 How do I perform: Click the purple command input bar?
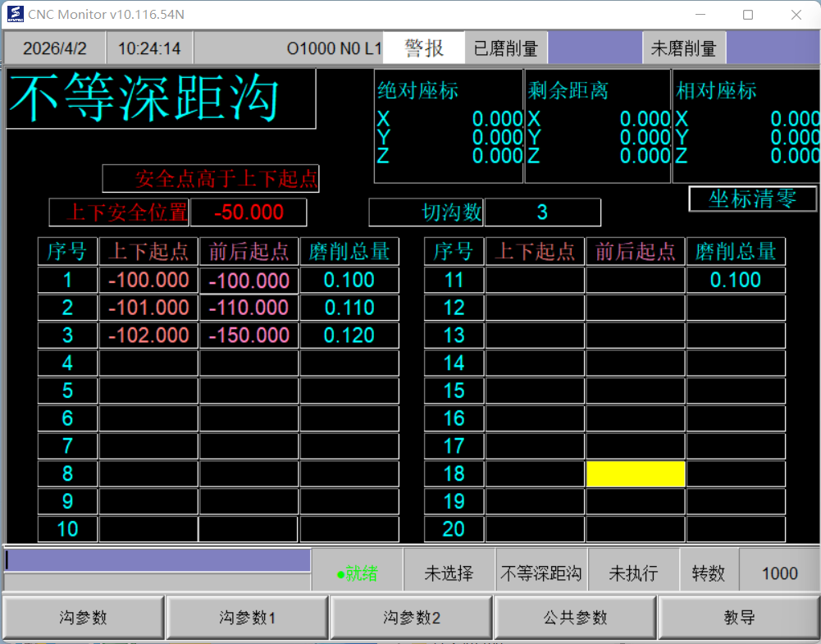pos(157,560)
